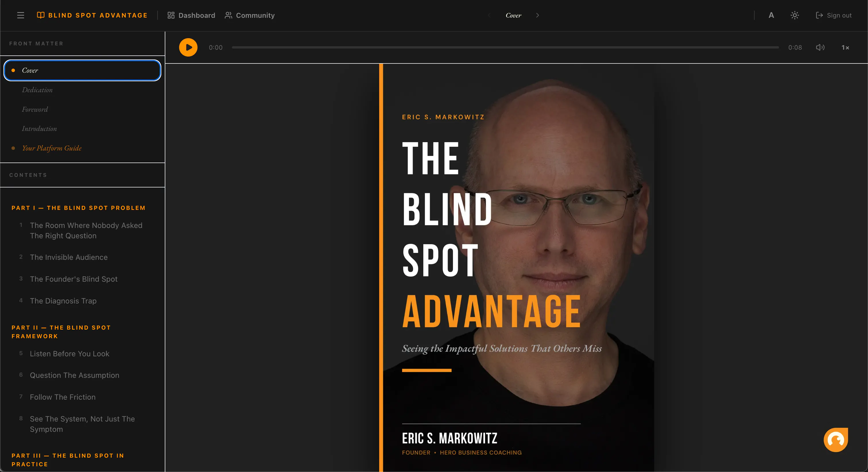Click the 0:08 duration label
The height and width of the screenshot is (472, 868).
coord(795,48)
